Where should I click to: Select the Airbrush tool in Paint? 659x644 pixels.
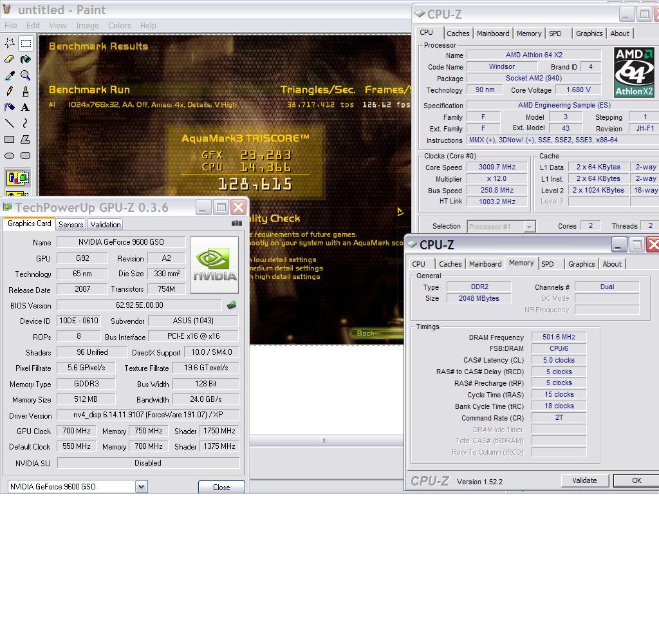pyautogui.click(x=10, y=108)
